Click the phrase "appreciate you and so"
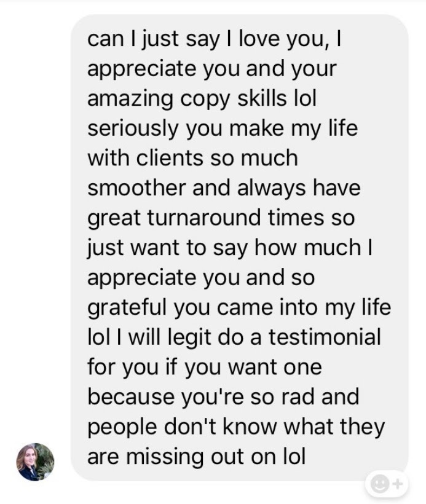Viewport: 426px width, 504px height. click(201, 278)
